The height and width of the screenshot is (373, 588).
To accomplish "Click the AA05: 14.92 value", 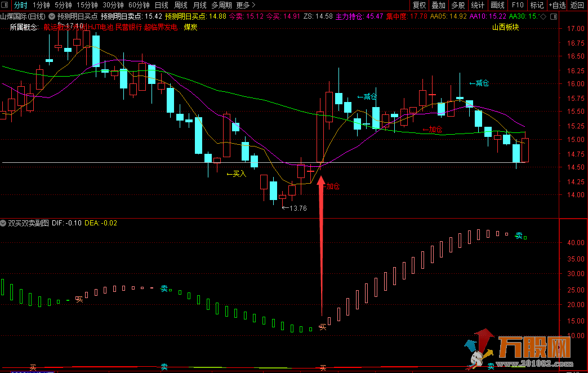I will 448,16.
